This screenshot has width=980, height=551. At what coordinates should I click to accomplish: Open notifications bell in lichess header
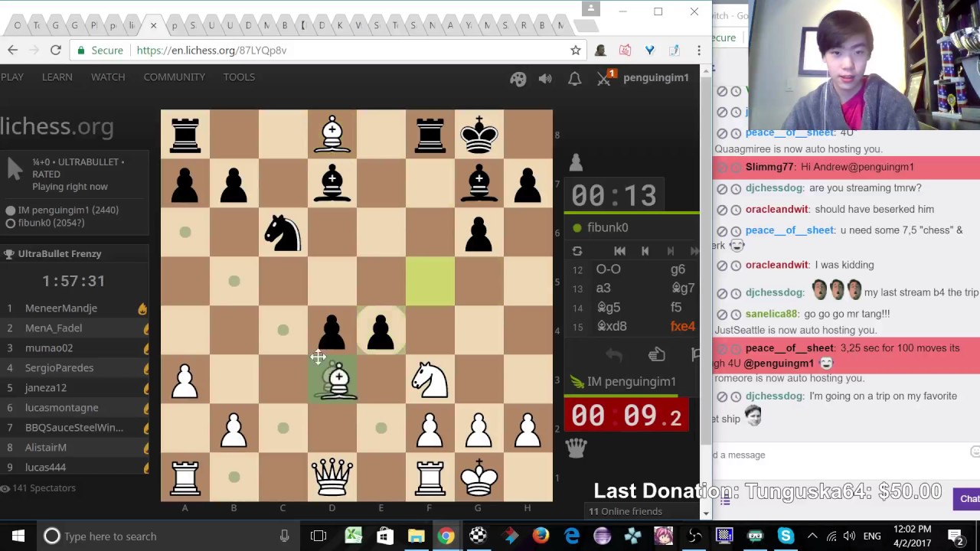click(575, 78)
